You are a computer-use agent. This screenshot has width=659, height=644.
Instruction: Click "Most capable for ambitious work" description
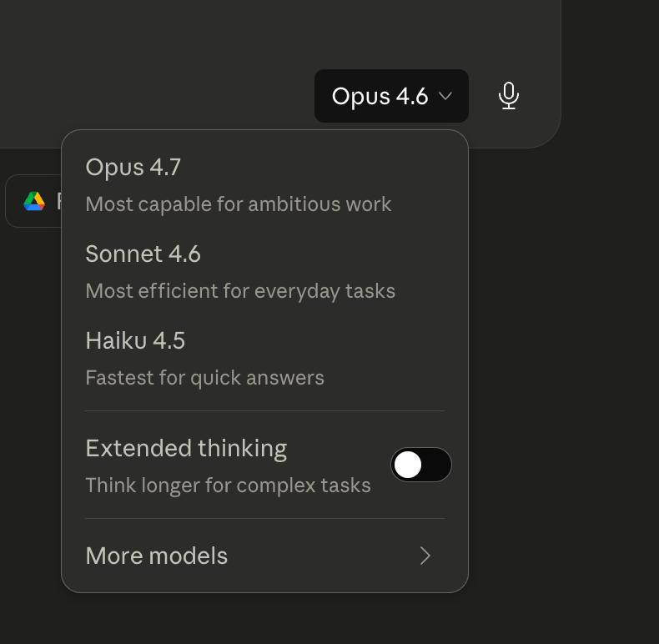click(238, 204)
